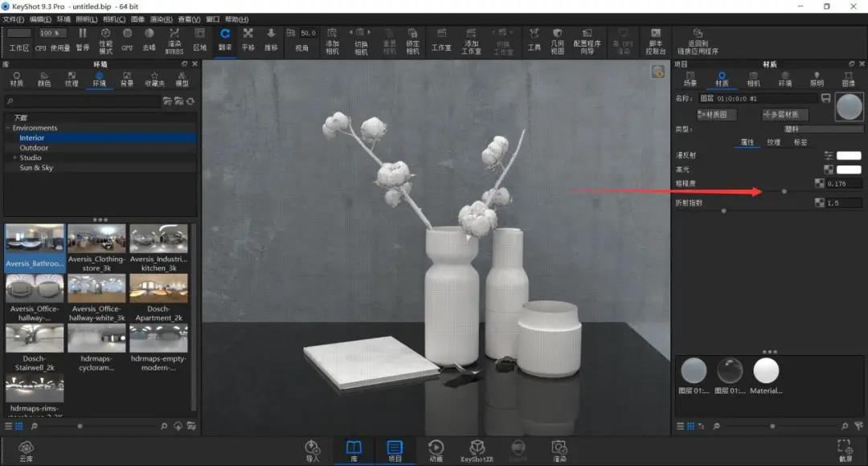
Task: Open the 脚本控制台 scripting console
Action: [656, 41]
